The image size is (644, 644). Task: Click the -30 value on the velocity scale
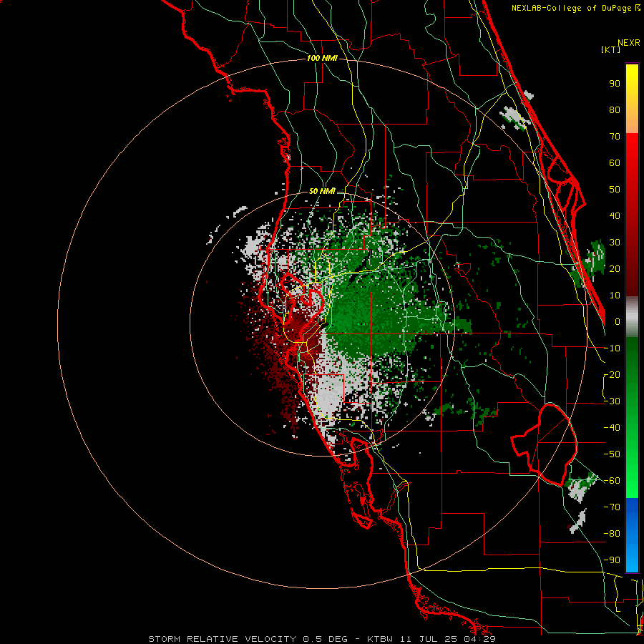click(612, 401)
